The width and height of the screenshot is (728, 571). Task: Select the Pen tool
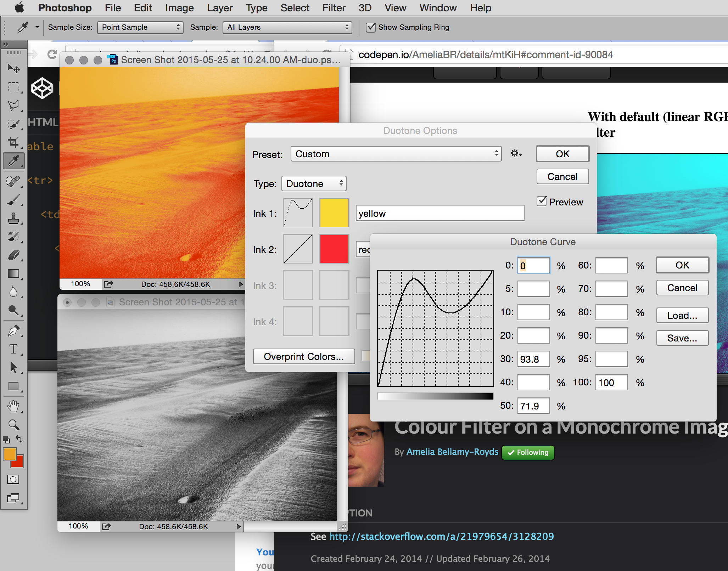[x=13, y=331]
